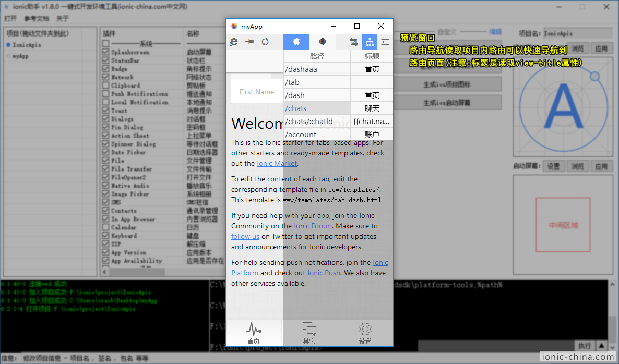Click the 执行 command button
The image size is (619, 364).
click(x=584, y=345)
